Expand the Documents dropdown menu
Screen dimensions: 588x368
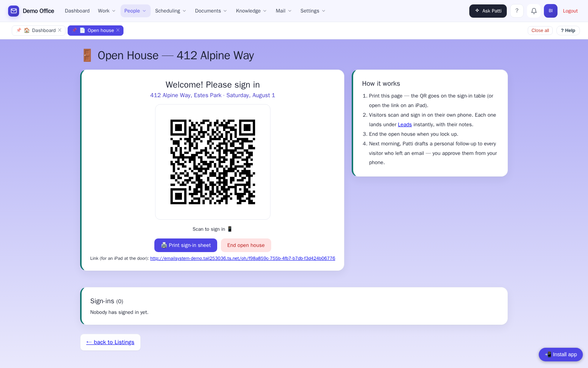tap(211, 11)
